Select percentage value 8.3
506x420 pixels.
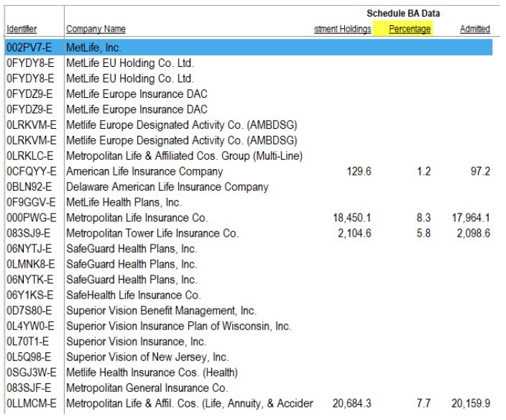tap(424, 218)
